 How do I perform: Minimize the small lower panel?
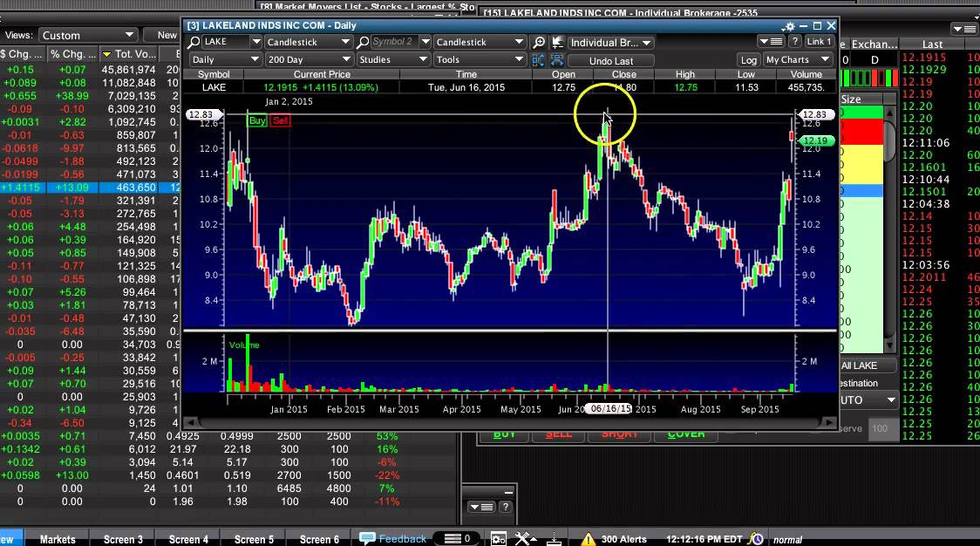509,492
